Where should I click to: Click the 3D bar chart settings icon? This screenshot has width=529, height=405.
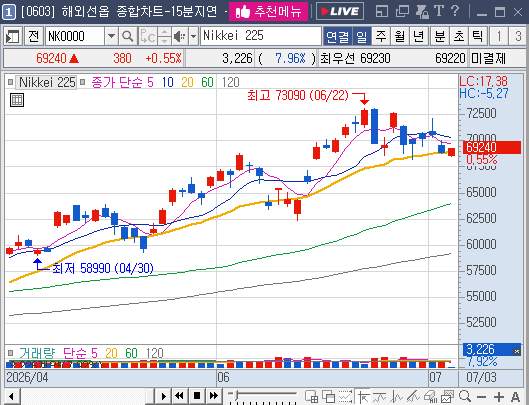point(430,397)
